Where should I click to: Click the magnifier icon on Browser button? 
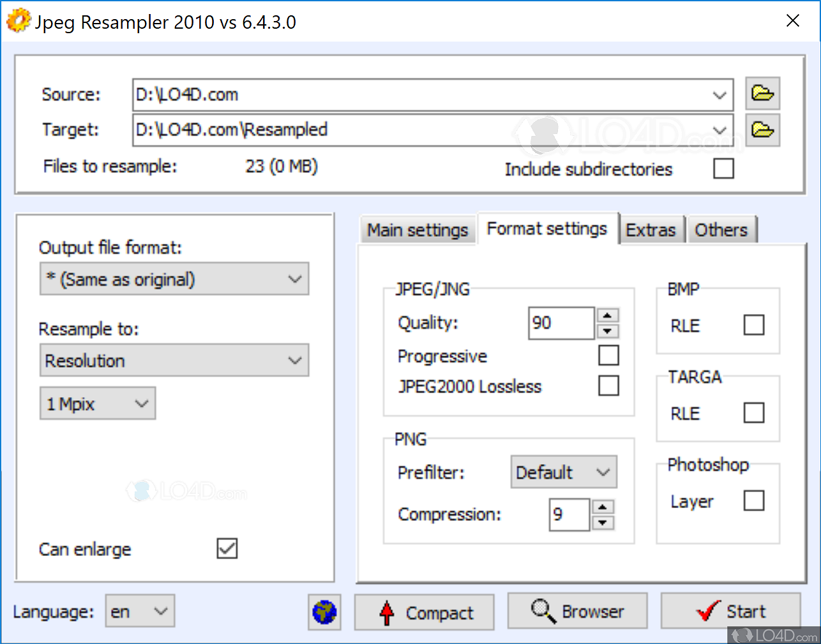[542, 611]
